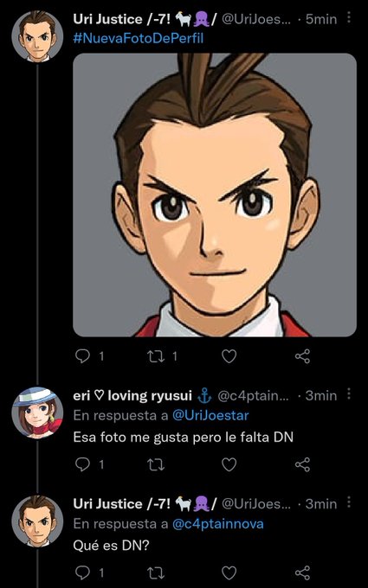368x588 pixels.
Task: Open the @c4ptainnova mention link
Action: (218, 524)
